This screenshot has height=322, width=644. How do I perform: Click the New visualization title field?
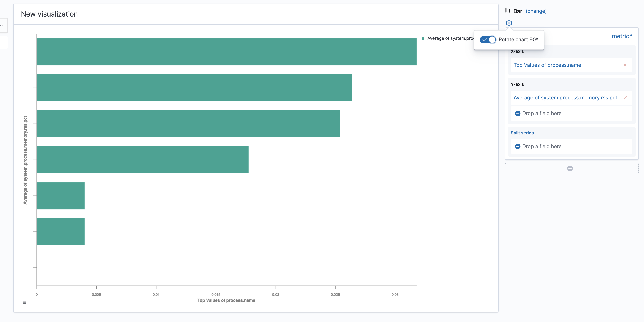tap(49, 14)
